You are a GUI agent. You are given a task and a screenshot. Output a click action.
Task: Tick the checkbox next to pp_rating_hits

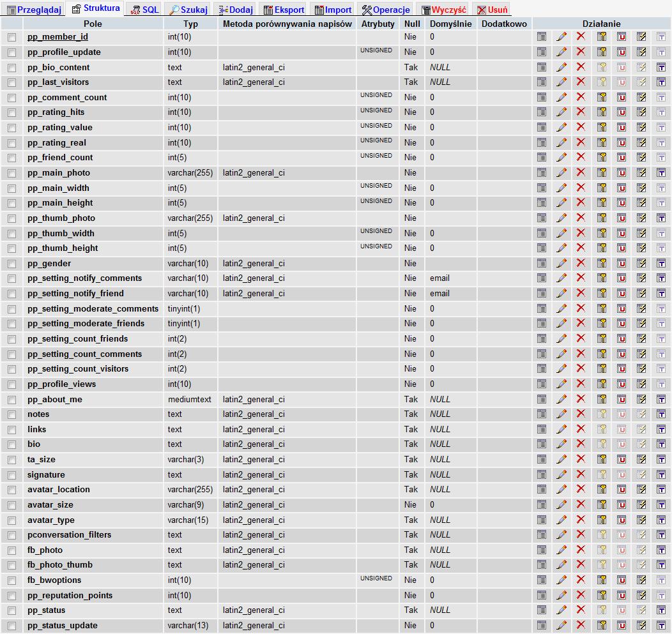click(x=11, y=112)
